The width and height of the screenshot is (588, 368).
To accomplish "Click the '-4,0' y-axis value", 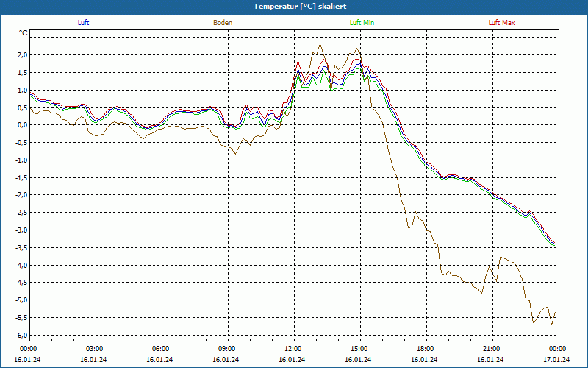I will (21, 266).
